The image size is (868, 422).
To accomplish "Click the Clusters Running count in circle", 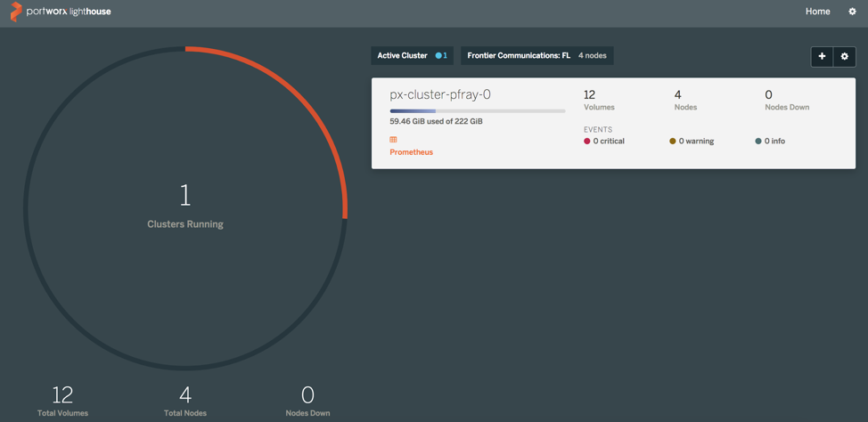I will [184, 196].
